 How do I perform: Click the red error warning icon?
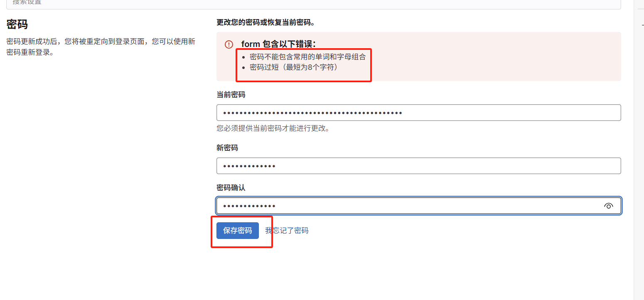(x=229, y=44)
